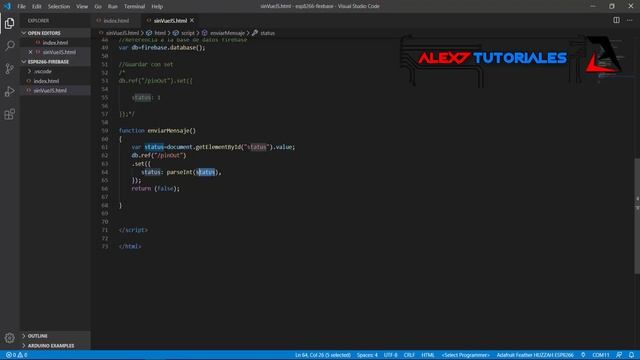Click the script breadcrumb segment
The height and width of the screenshot is (360, 640).
(188, 33)
